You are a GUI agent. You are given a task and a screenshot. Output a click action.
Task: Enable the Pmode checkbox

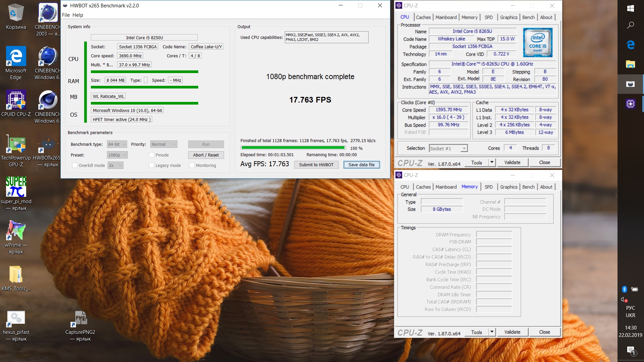pyautogui.click(x=152, y=155)
